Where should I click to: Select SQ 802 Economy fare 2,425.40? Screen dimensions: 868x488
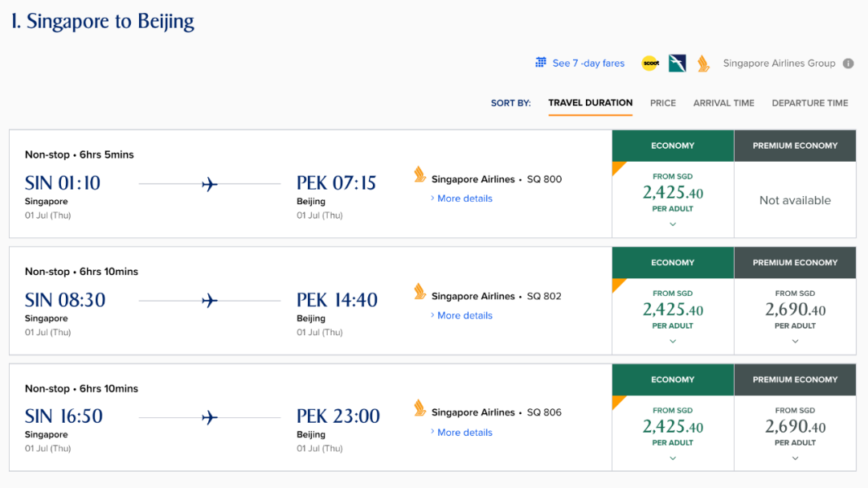click(x=673, y=310)
